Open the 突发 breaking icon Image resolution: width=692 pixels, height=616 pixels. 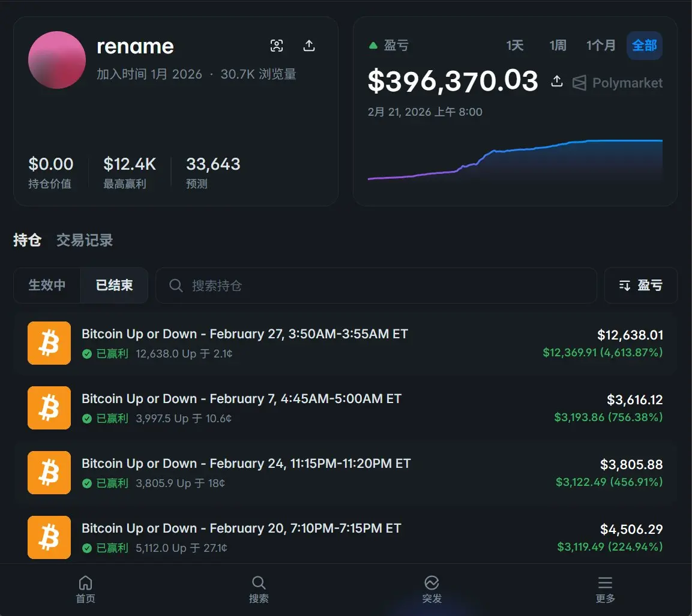(x=432, y=583)
